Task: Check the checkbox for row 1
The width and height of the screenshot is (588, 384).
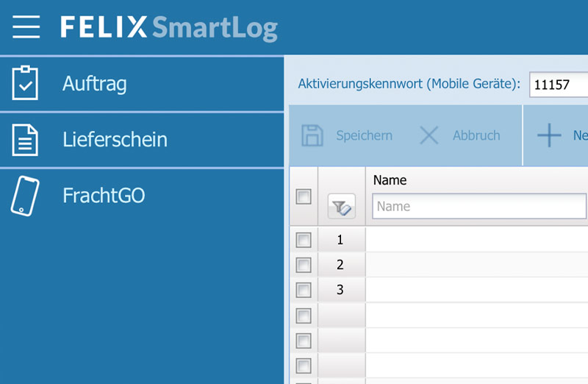Action: [303, 240]
